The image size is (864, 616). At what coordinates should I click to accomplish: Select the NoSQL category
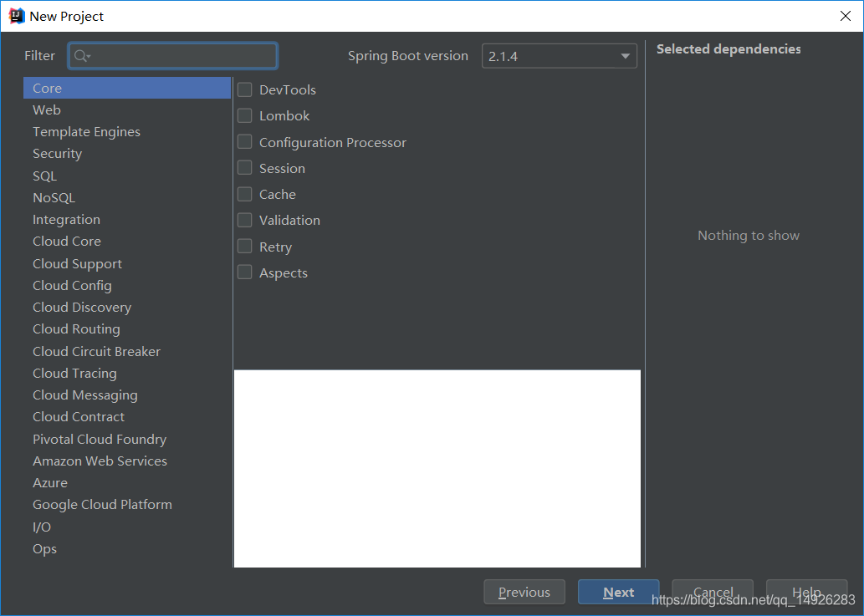(x=127, y=197)
